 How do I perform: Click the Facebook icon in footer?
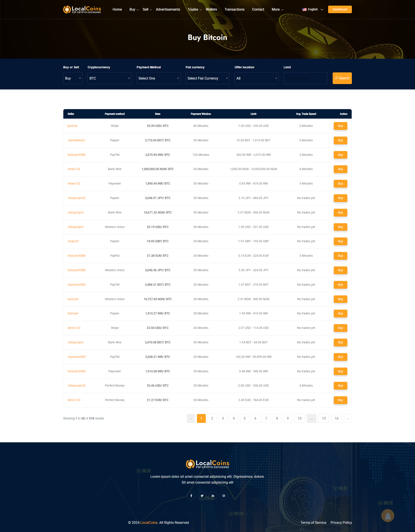coord(191,496)
